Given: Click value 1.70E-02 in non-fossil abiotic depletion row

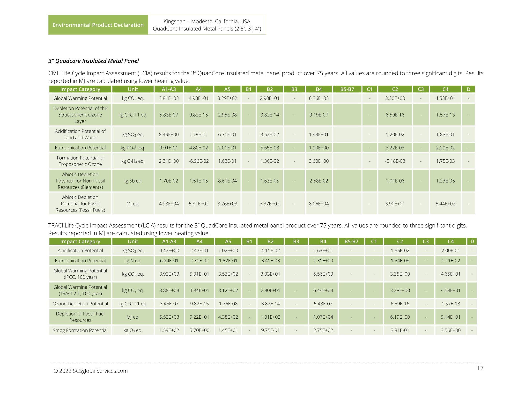Looking at the screenshot, I should pos(169,181).
